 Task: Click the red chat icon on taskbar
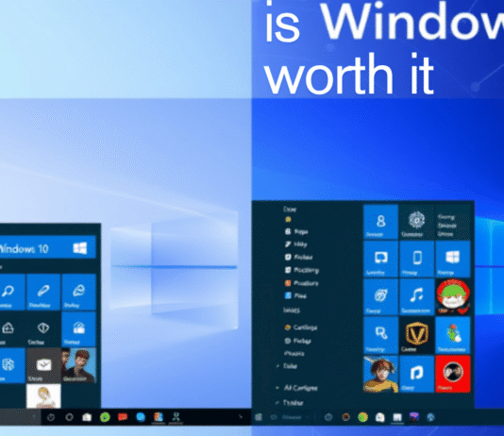[123, 417]
